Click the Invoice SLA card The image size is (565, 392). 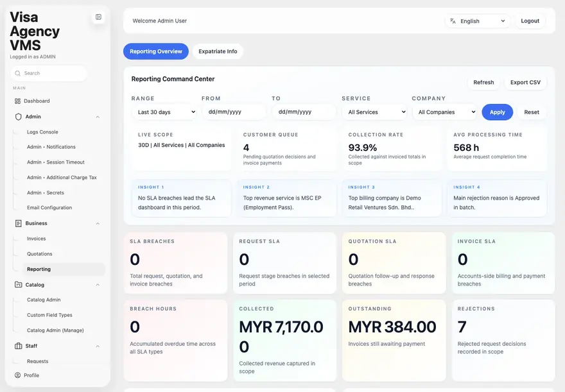503,263
